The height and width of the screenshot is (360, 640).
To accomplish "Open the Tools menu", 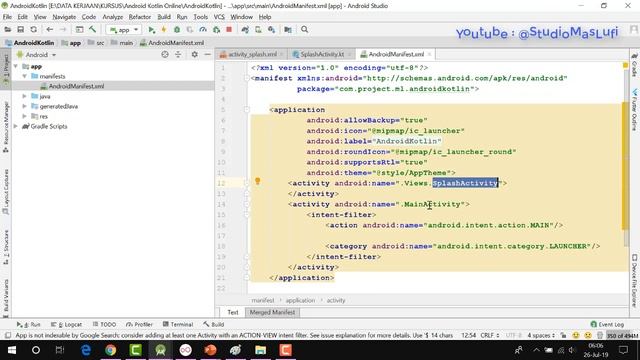I will (x=200, y=17).
